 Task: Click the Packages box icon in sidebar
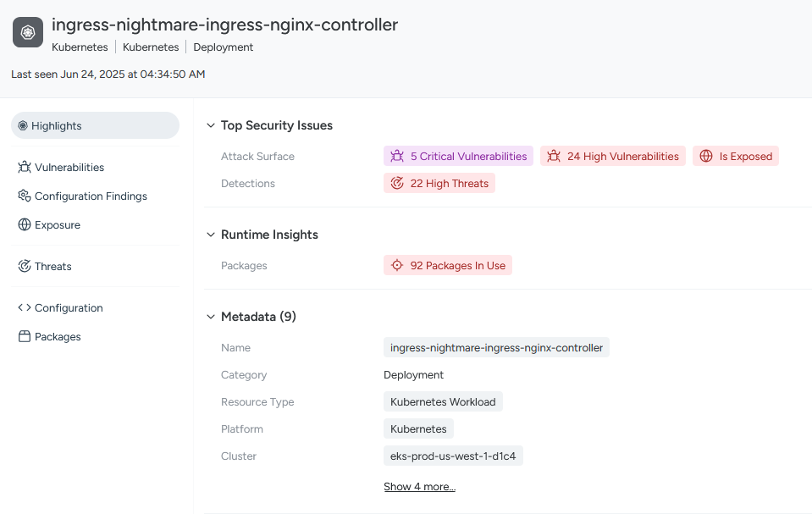[x=25, y=336]
